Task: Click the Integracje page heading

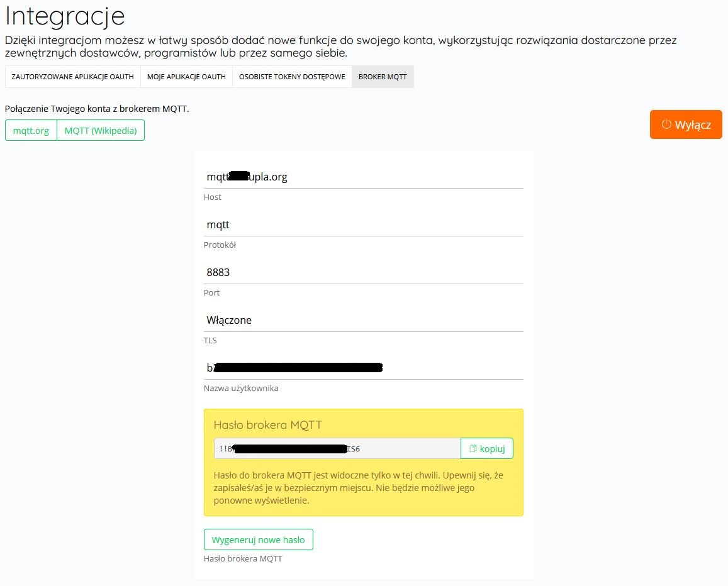Action: [x=65, y=16]
